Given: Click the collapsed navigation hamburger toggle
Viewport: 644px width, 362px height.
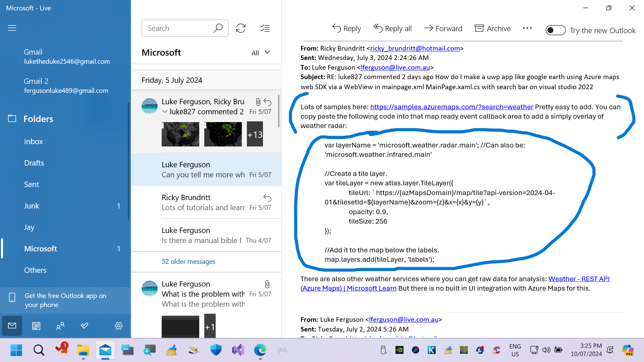Looking at the screenshot, I should (x=12, y=27).
